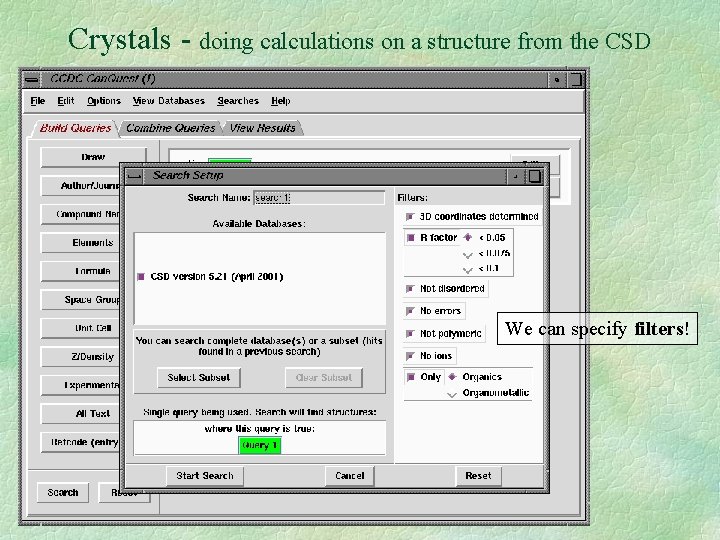This screenshot has width=720, height=540.
Task: Open the Searches menu
Action: tap(238, 101)
